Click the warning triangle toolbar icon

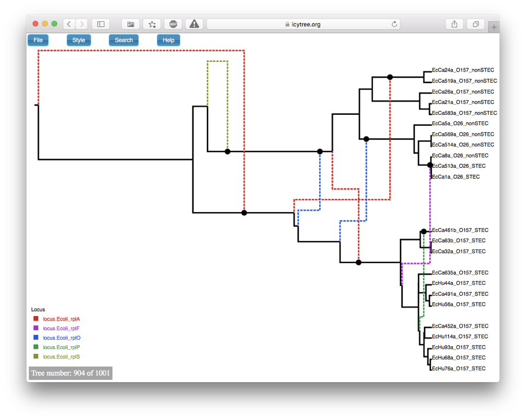(194, 24)
